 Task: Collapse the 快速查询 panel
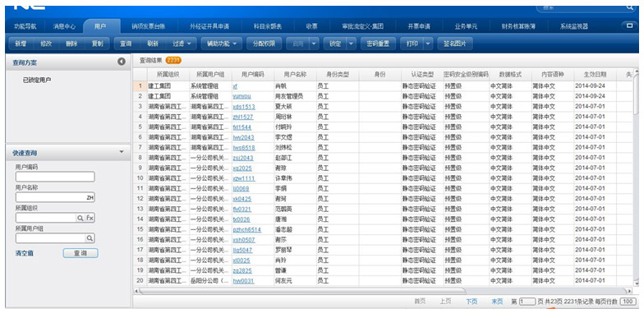point(122,152)
